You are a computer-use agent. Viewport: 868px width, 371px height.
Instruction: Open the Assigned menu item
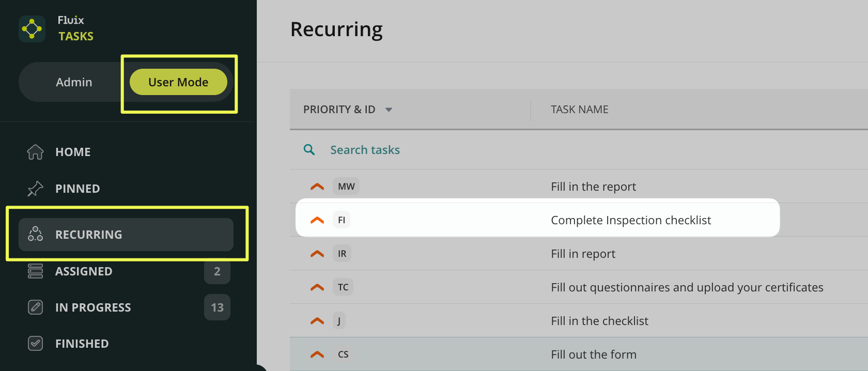[84, 271]
